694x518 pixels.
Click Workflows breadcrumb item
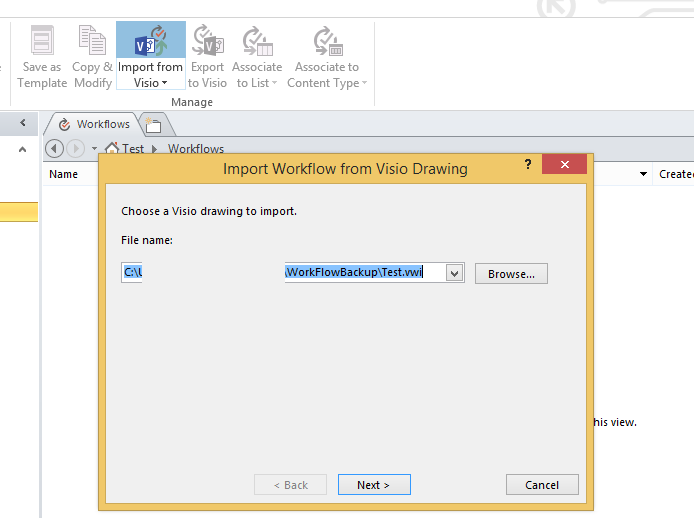tap(196, 149)
